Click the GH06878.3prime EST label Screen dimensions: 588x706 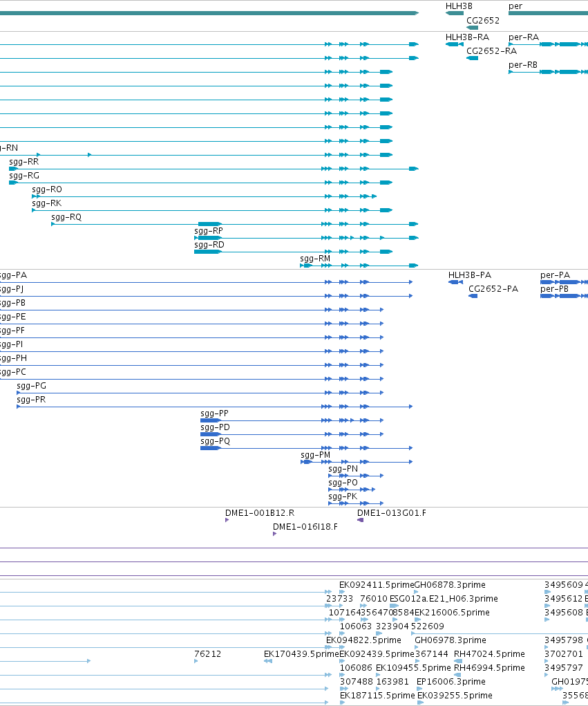450,585
